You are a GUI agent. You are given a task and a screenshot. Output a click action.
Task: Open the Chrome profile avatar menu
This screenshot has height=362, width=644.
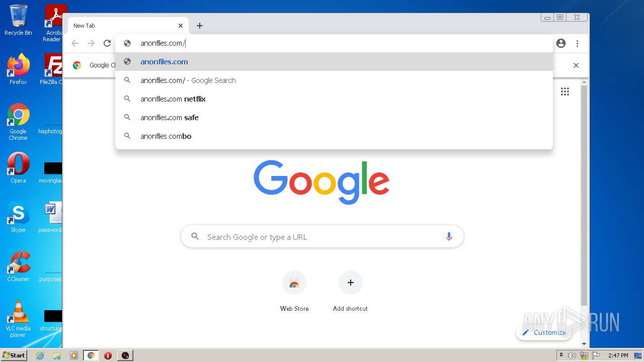561,43
